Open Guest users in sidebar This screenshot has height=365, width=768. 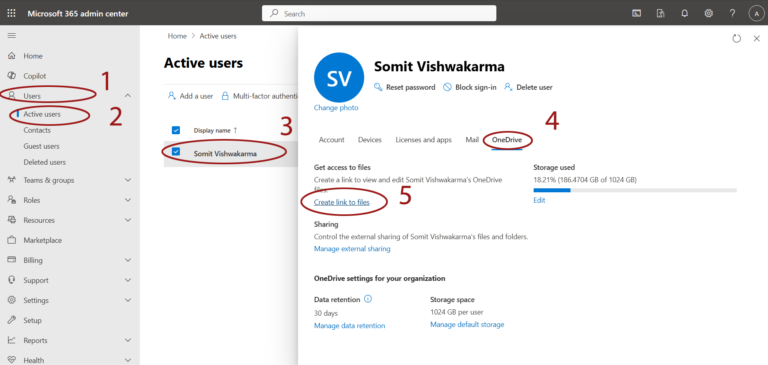click(42, 146)
